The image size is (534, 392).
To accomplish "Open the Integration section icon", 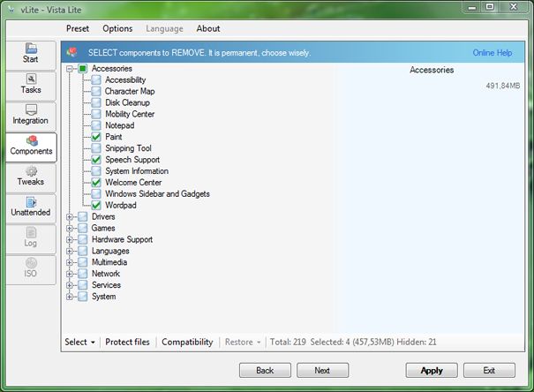I will (x=31, y=109).
